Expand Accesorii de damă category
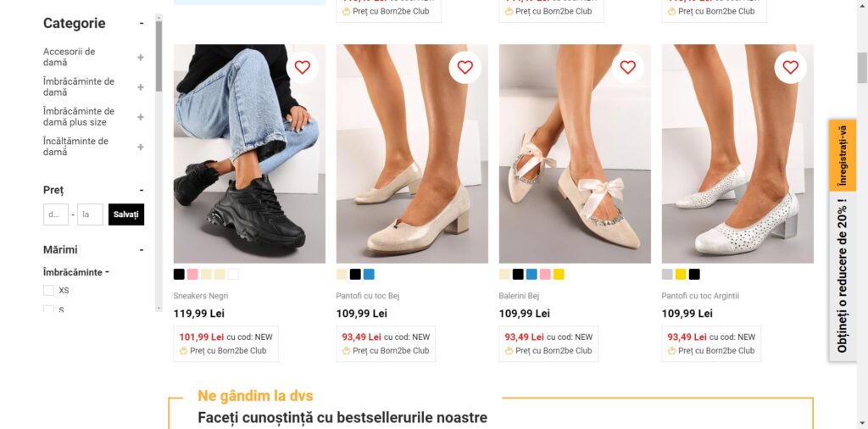The width and height of the screenshot is (868, 429). 141,58
